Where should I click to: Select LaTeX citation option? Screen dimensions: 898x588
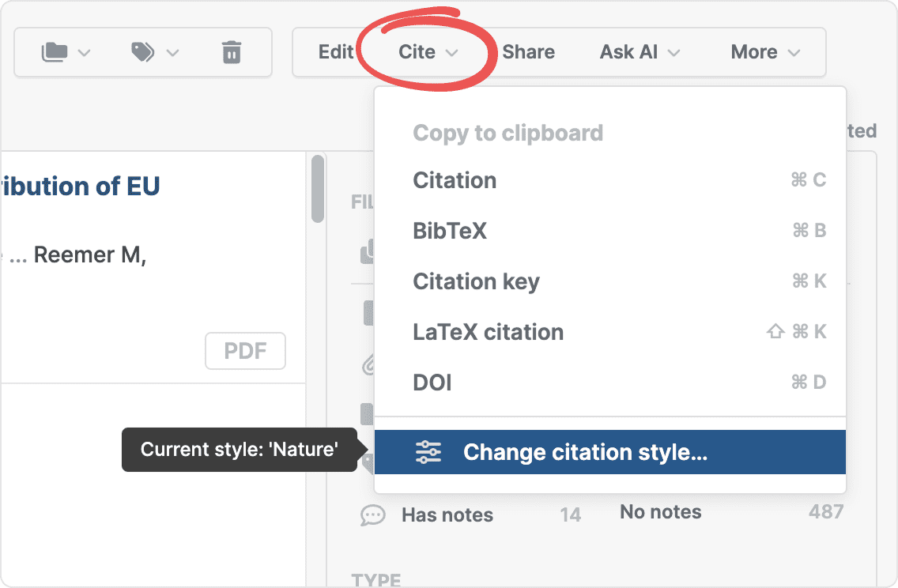[x=488, y=332]
